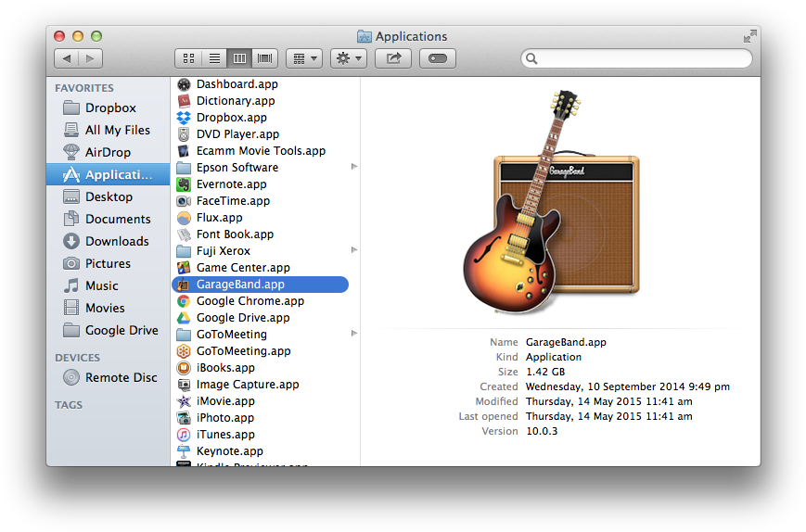Select All My Files in sidebar
This screenshot has width=806, height=532.
tap(107, 130)
